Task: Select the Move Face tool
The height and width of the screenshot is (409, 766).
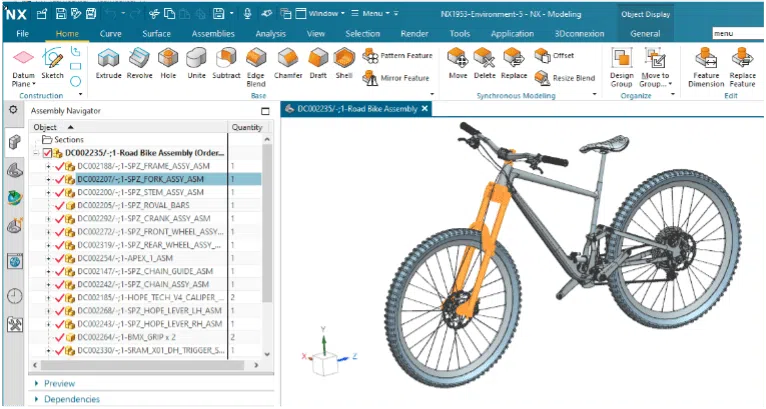Action: (458, 63)
